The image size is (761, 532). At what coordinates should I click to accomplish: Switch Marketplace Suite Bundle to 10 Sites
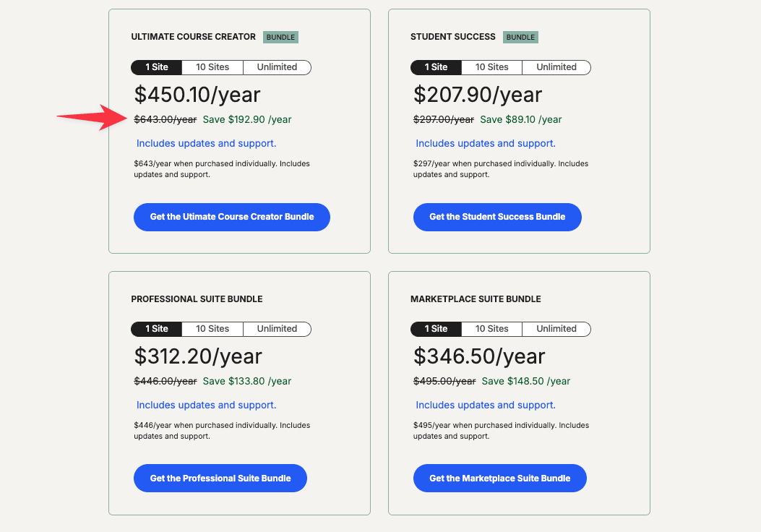[491, 329]
